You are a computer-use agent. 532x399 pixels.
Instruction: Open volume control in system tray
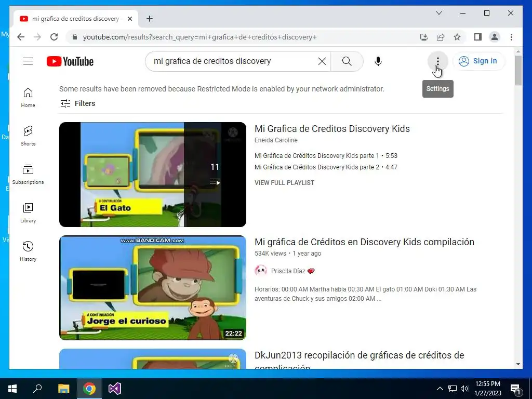[x=464, y=389]
